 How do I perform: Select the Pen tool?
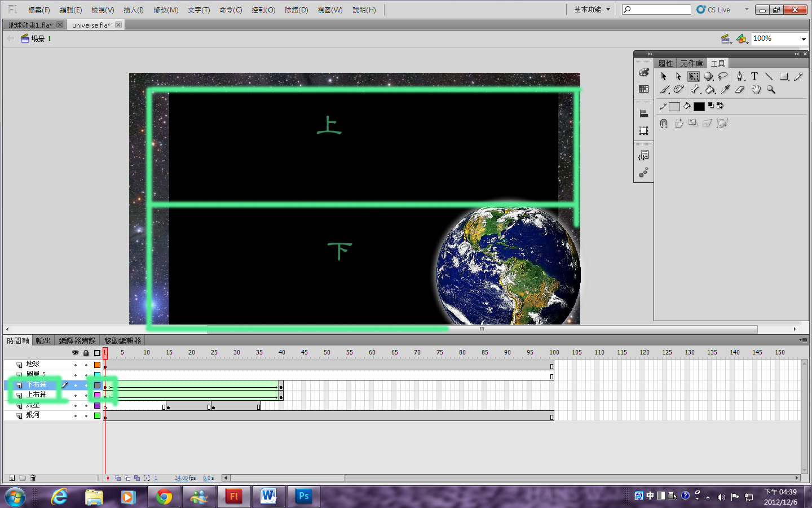[740, 76]
